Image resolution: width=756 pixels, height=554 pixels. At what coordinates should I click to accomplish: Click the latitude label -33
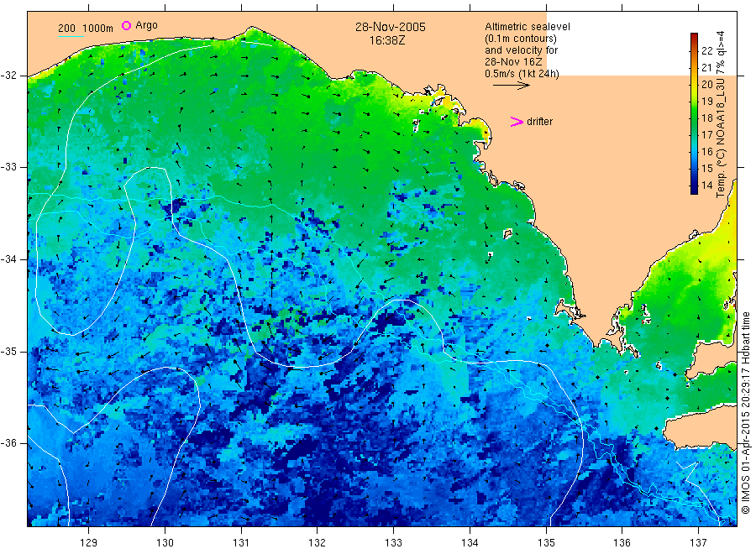pos(8,167)
